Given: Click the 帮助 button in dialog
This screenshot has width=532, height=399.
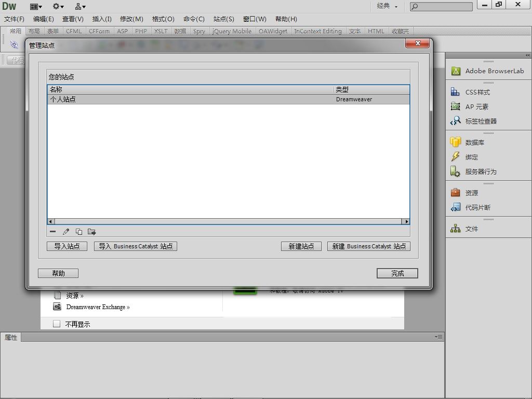Looking at the screenshot, I should point(58,273).
